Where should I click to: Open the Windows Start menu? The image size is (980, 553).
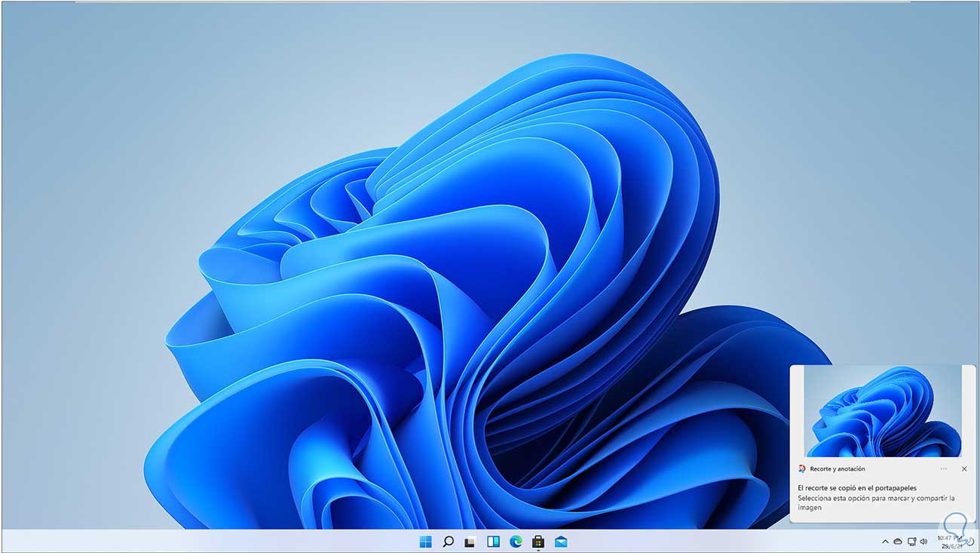(x=425, y=542)
